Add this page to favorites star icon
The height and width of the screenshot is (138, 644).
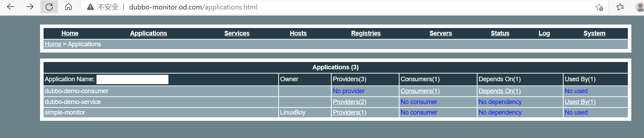pos(599,7)
